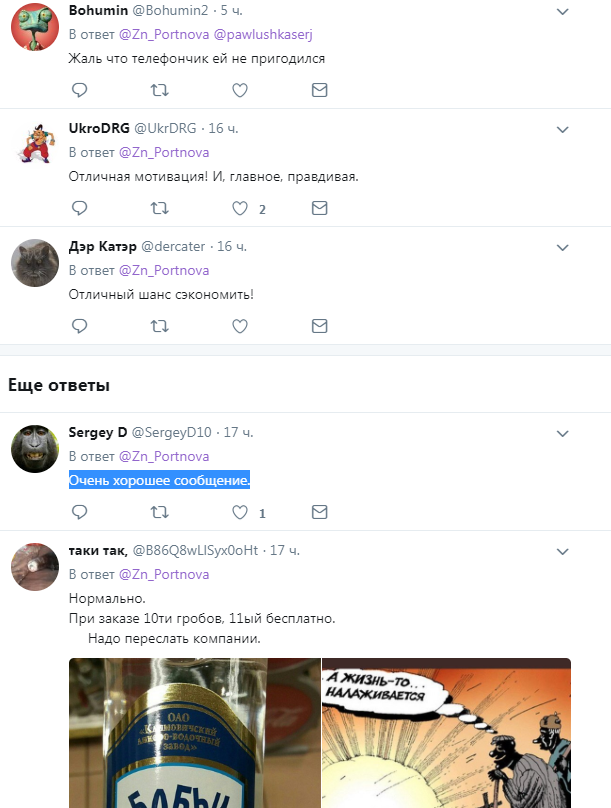Share UkroDRG tweet via message envelope icon
The image size is (611, 808).
[x=319, y=208]
